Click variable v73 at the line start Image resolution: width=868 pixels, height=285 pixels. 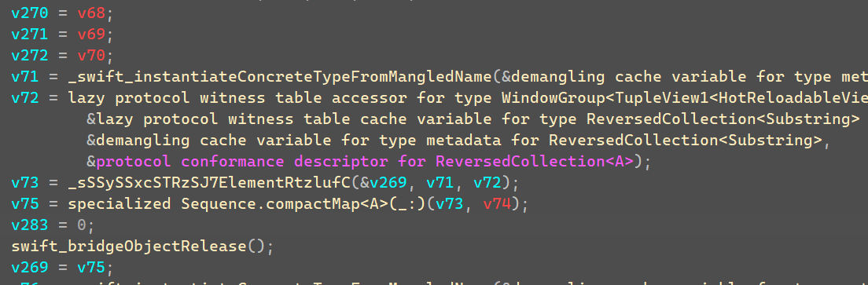coord(25,183)
